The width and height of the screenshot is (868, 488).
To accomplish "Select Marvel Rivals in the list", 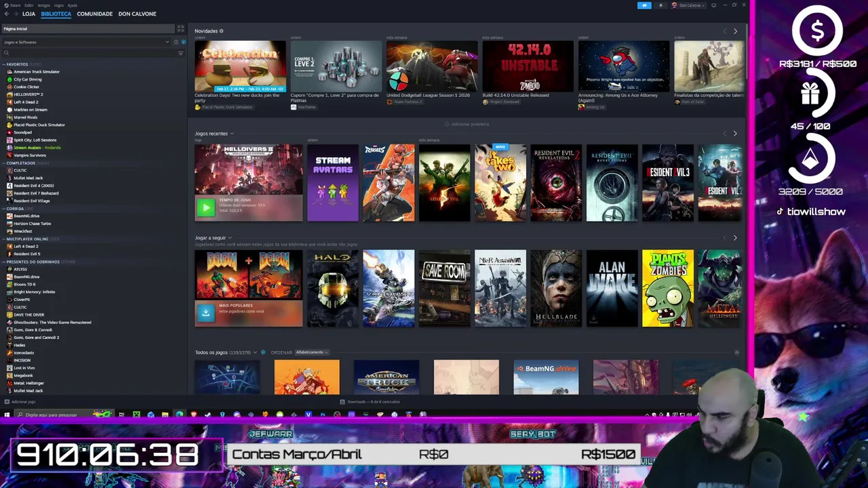I will (x=26, y=117).
